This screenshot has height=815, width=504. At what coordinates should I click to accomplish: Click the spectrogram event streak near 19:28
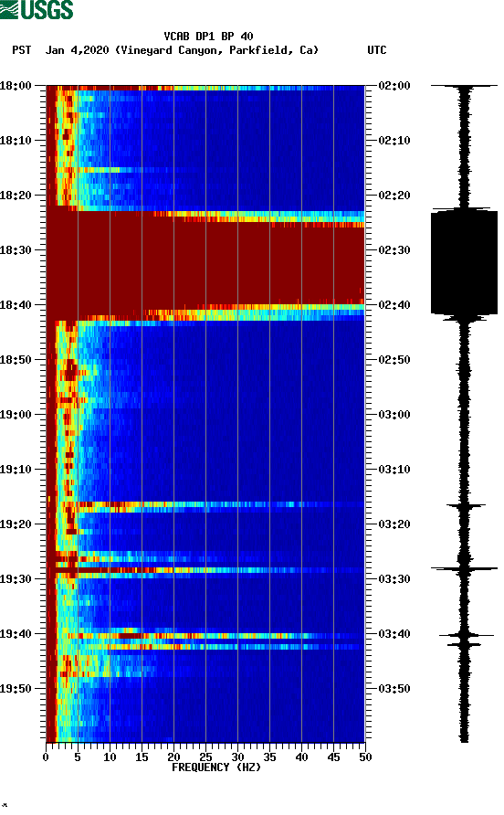(205, 570)
